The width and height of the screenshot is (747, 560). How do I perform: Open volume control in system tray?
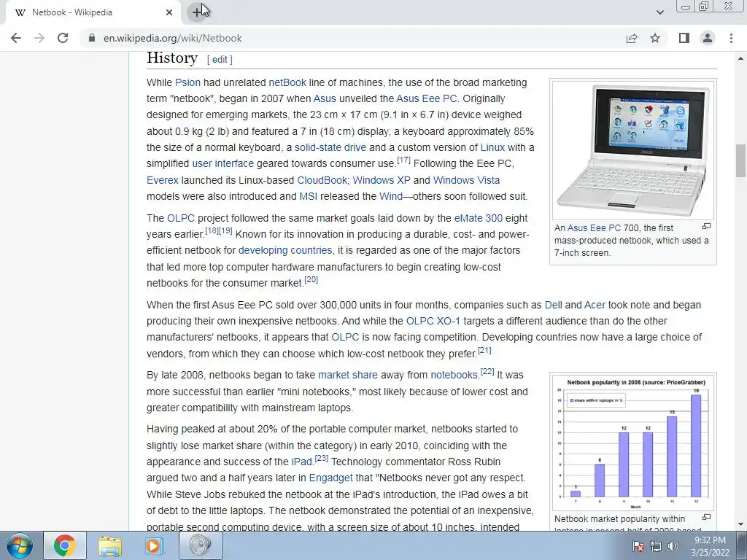(673, 546)
